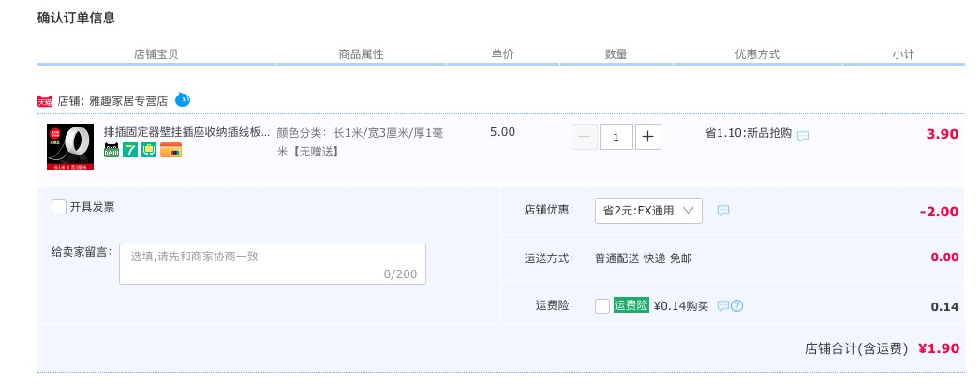This screenshot has width=980, height=384.
Task: Open the 雅趣家居专营店 store link
Action: click(128, 101)
